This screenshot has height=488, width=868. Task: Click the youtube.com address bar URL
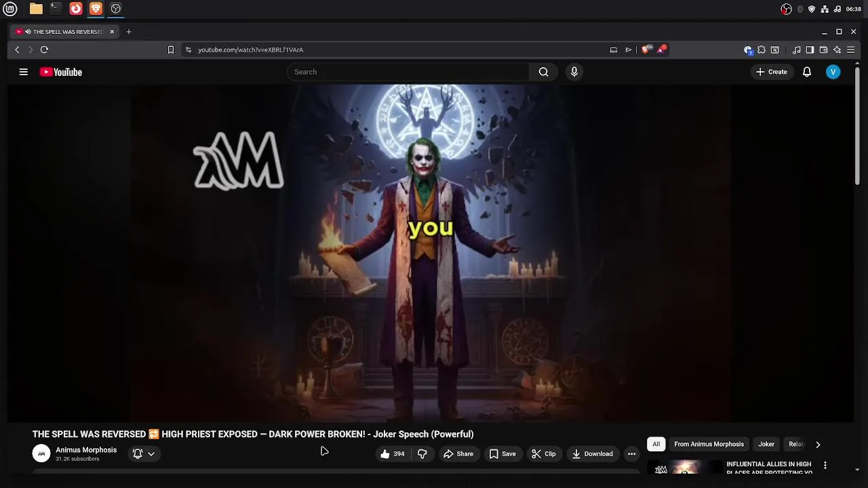[x=250, y=49]
